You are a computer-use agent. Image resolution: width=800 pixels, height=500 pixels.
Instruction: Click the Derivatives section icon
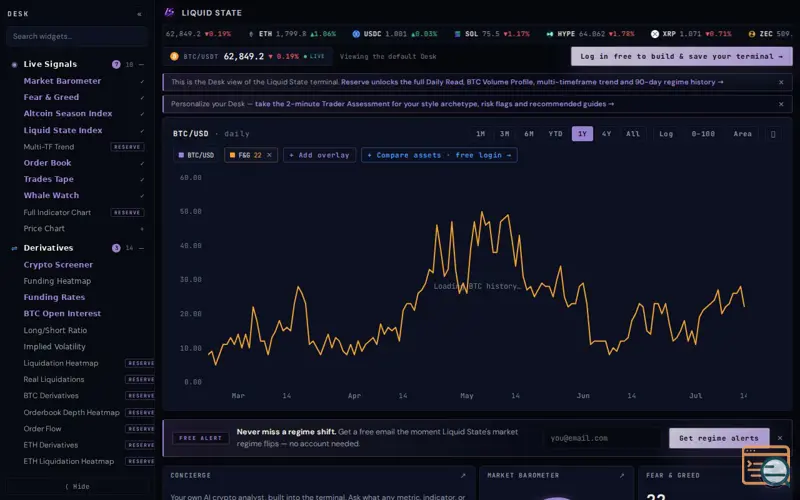point(14,248)
